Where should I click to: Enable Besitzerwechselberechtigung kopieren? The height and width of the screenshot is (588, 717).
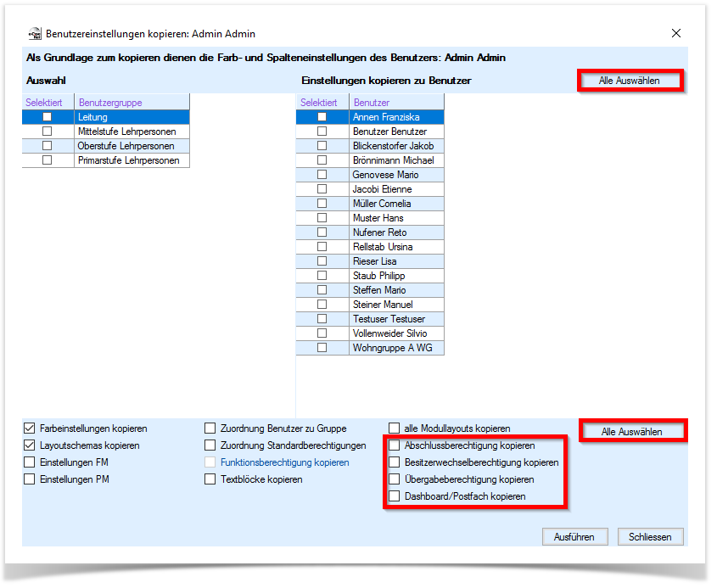395,462
